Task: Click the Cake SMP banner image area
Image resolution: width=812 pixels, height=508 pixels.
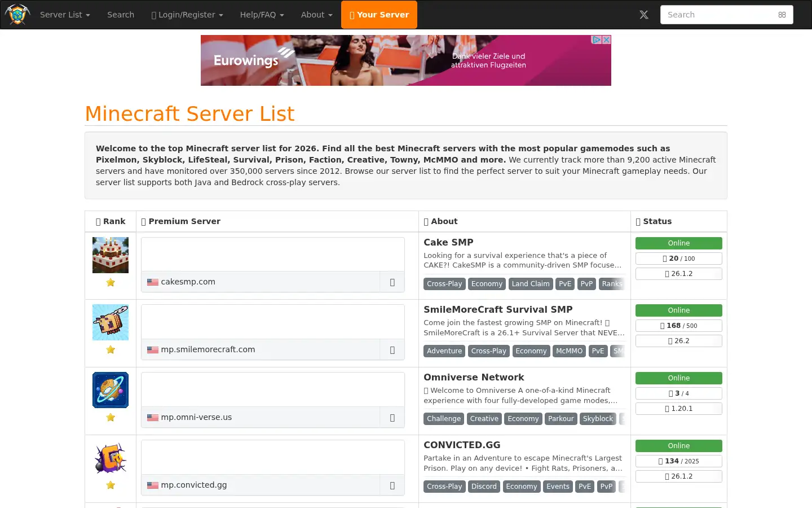Action: tap(273, 255)
